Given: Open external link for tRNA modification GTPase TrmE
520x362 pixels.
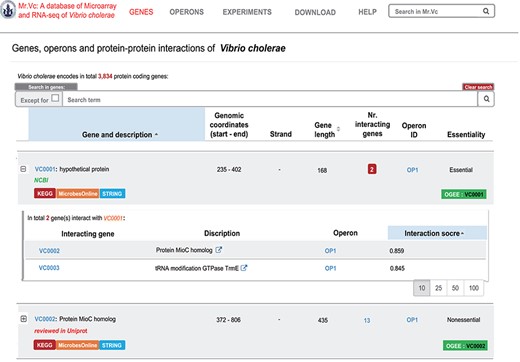Looking at the screenshot, I should [x=244, y=268].
